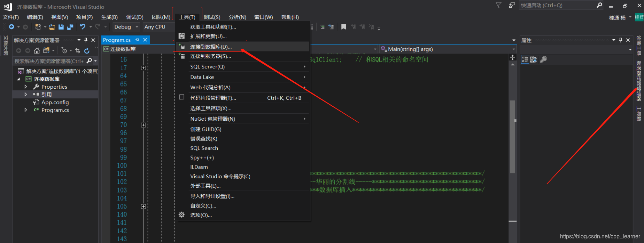Screen dimensions: 644x243
Task: Click the editor split window handle icon
Action: 512,57
